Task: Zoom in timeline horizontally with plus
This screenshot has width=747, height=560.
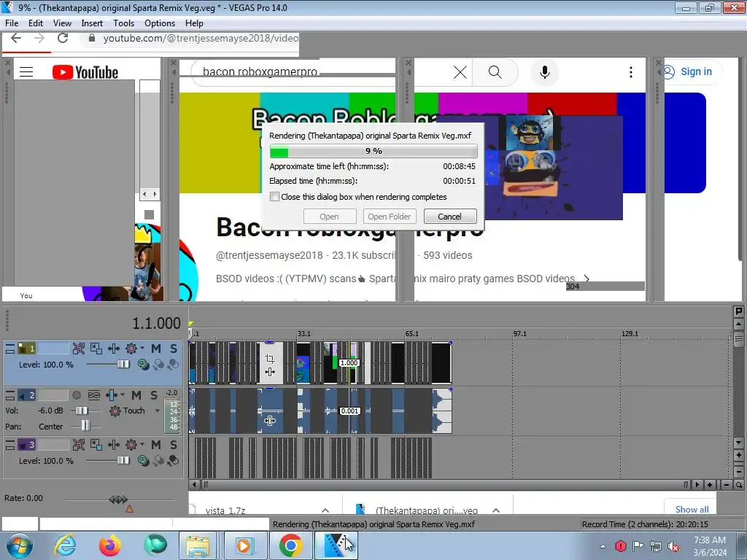Action: [x=710, y=485]
